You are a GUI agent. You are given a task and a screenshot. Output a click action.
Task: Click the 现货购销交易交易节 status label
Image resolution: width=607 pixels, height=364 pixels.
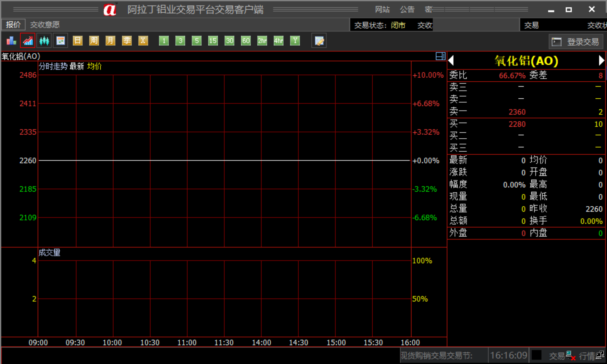(437, 356)
